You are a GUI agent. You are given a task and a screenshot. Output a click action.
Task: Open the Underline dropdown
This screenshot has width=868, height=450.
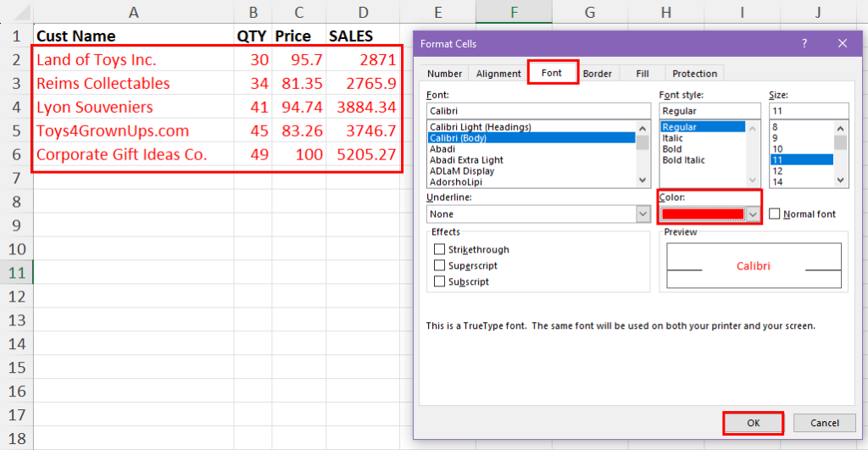click(x=643, y=214)
